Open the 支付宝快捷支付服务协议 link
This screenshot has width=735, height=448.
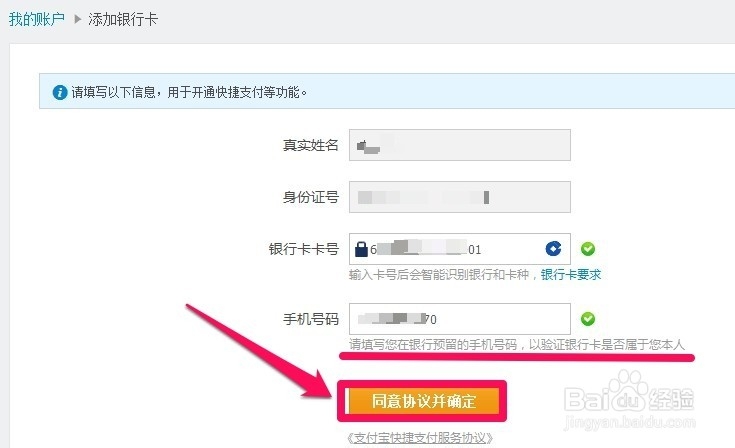coord(420,438)
